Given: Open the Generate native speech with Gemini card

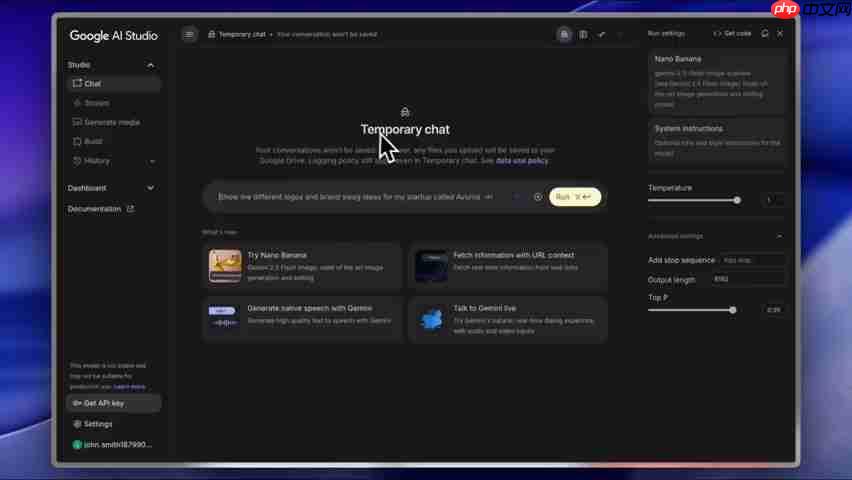Looking at the screenshot, I should point(303,319).
